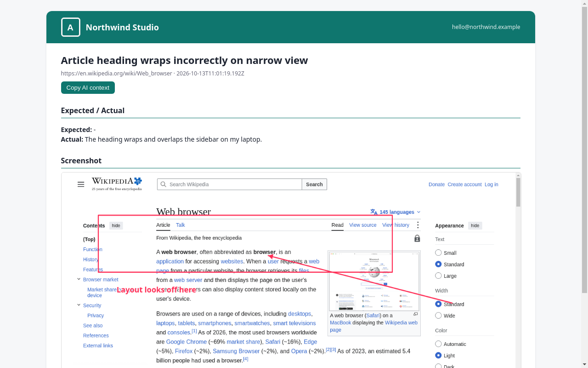588x368 pixels.
Task: Click the padlock protection icon
Action: coord(417,238)
